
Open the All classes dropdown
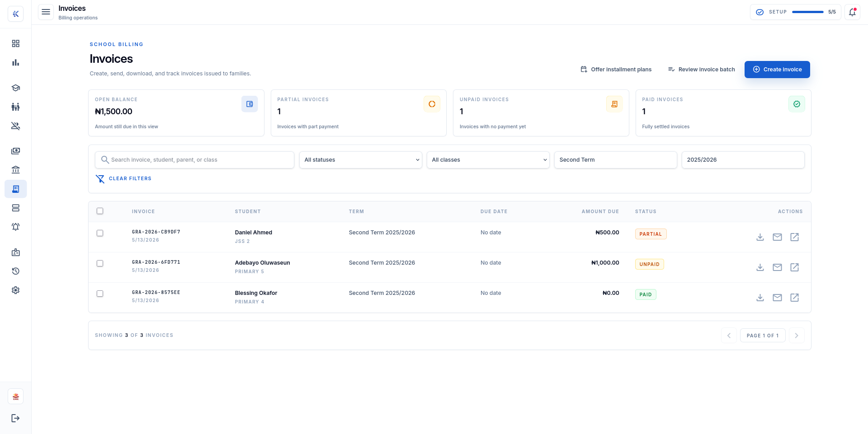tap(488, 160)
